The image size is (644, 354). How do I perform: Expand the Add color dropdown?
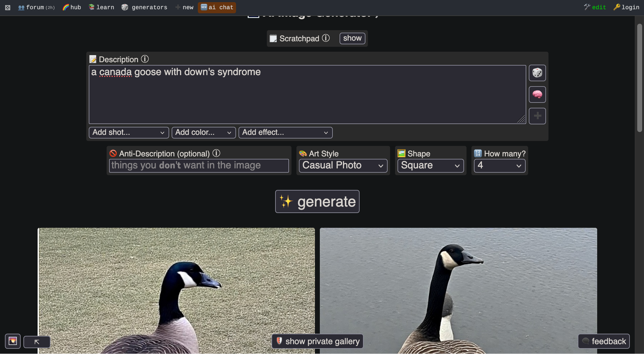pos(204,132)
